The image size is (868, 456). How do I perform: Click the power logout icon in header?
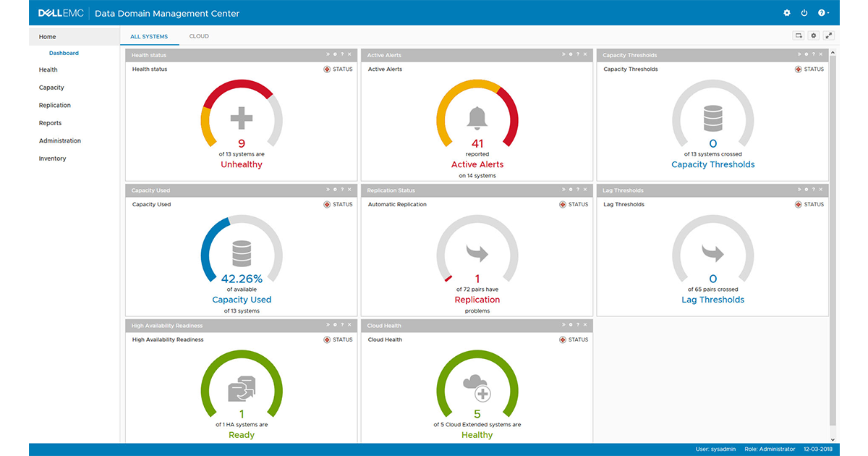tap(804, 13)
